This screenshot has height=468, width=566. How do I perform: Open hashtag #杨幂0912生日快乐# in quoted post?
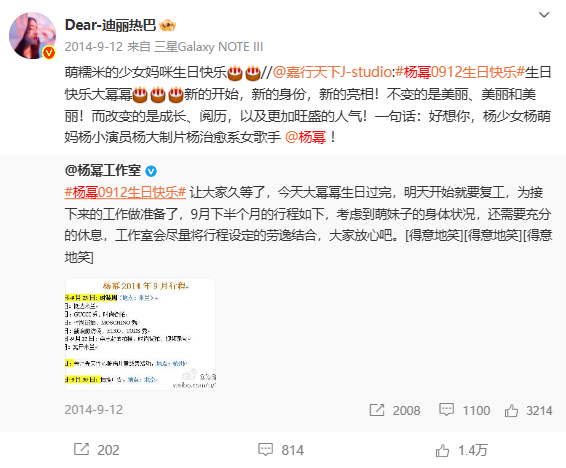pyautogui.click(x=125, y=192)
